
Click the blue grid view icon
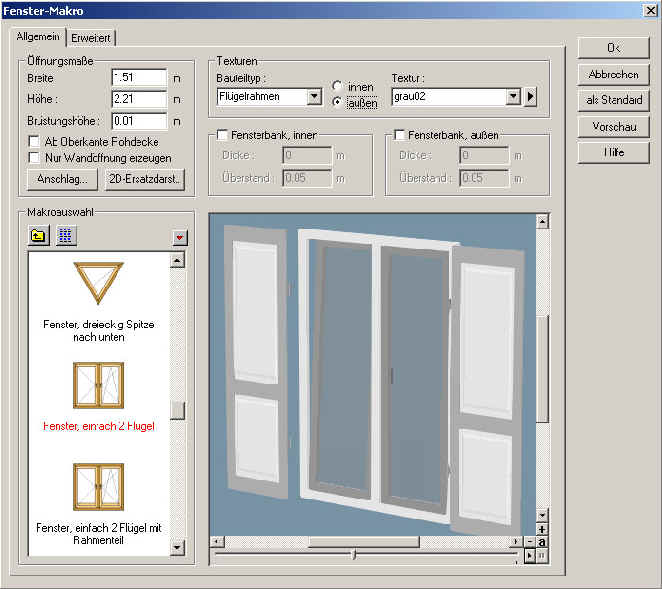tap(65, 236)
